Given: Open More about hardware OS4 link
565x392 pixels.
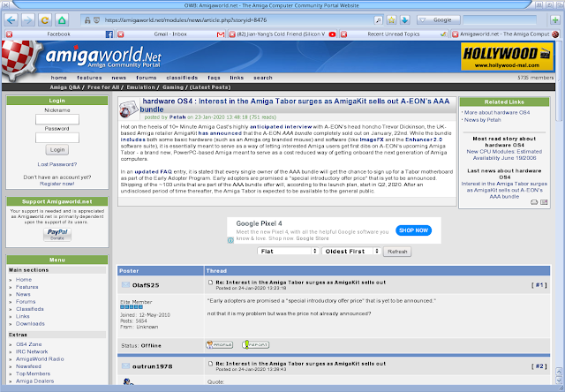Looking at the screenshot, I should tap(497, 113).
